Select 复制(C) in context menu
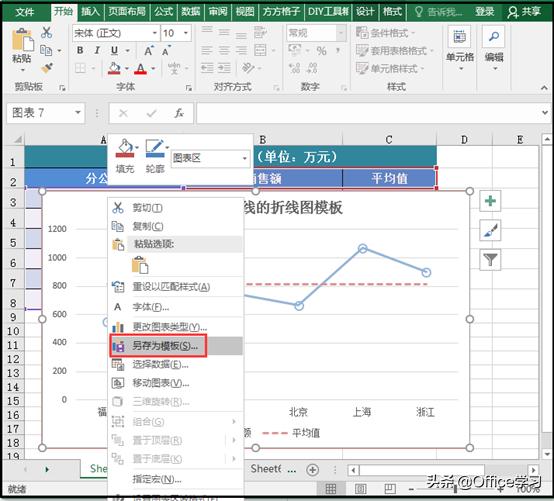554x501 pixels. tap(176, 226)
